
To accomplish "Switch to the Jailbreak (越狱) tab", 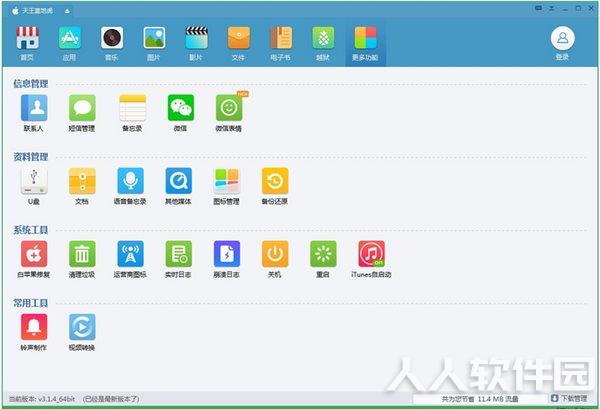I will pyautogui.click(x=323, y=44).
